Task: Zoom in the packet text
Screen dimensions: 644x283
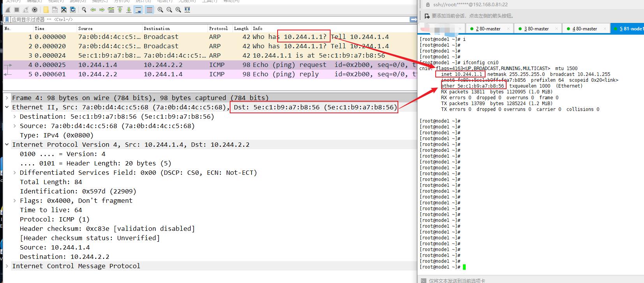Action: tap(160, 10)
